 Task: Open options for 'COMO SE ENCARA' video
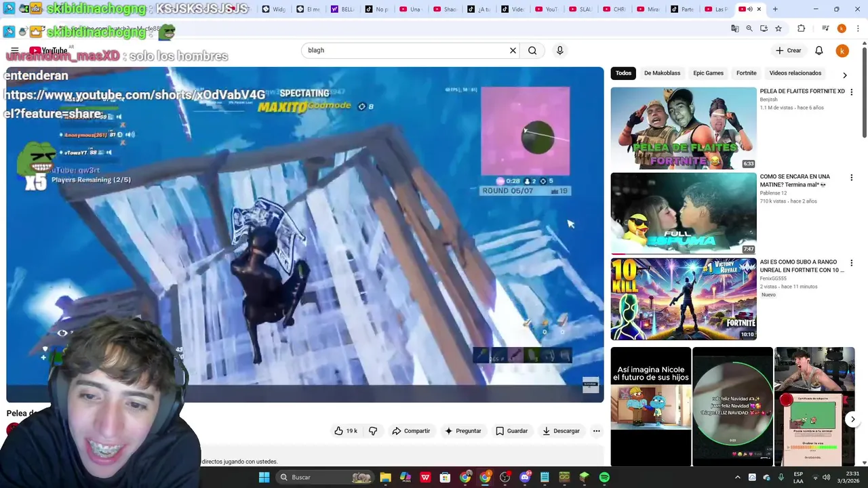[851, 178]
